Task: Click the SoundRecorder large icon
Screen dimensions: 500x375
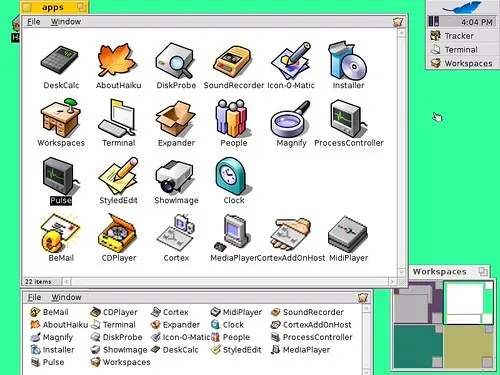Action: pos(233,61)
